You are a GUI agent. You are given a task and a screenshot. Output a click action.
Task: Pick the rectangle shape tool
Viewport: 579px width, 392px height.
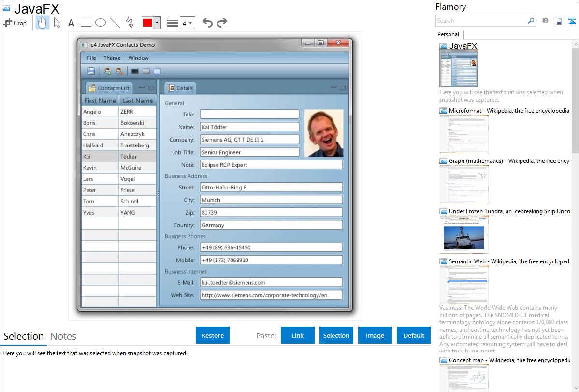pos(86,23)
